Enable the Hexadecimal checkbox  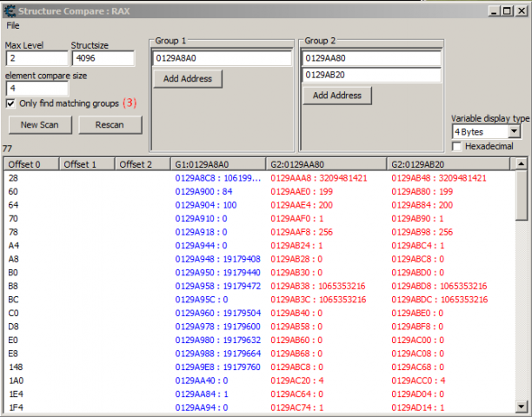(457, 146)
